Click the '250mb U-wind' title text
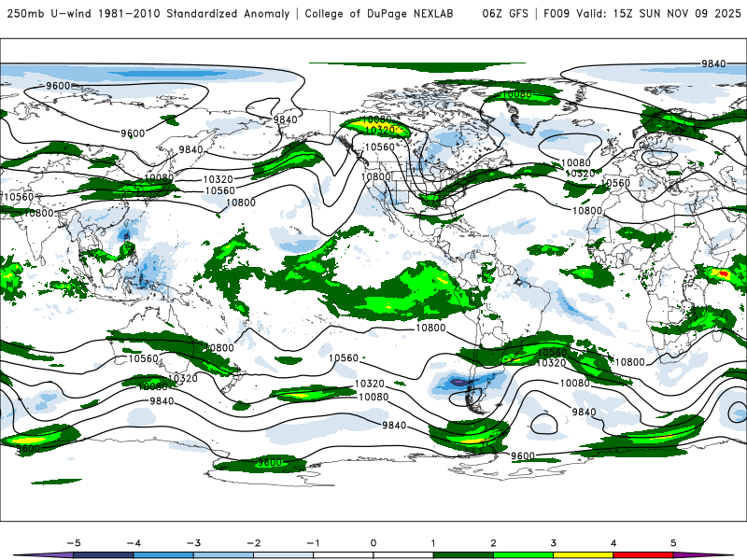 click(49, 13)
